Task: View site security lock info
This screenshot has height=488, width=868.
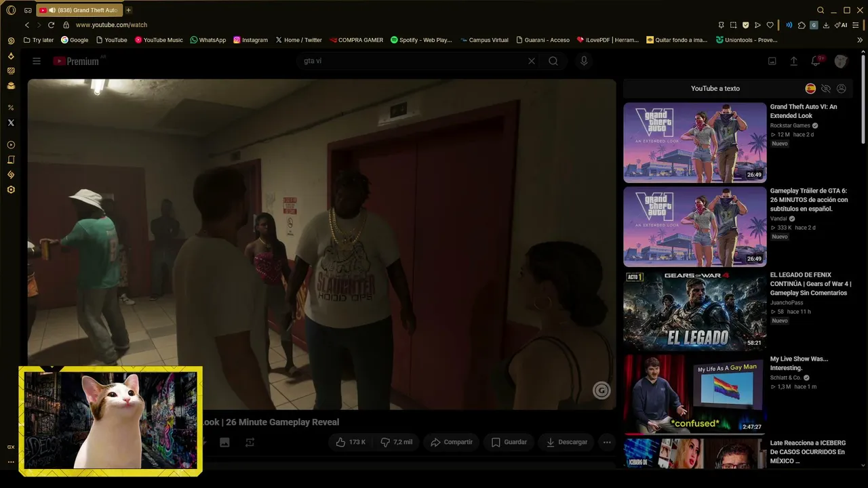Action: (66, 25)
